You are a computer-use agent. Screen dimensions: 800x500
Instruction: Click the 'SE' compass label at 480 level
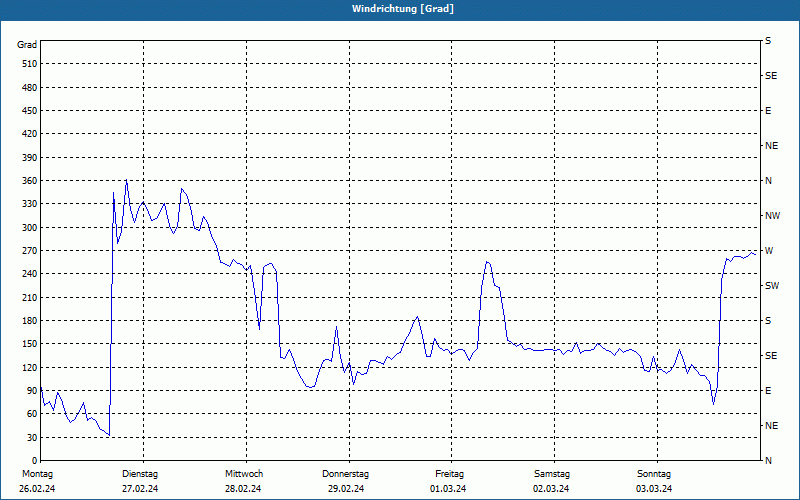(771, 76)
